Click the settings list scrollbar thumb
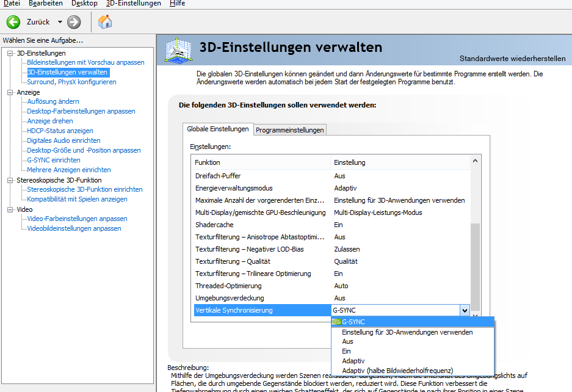This screenshot has height=392, width=572. click(x=475, y=266)
